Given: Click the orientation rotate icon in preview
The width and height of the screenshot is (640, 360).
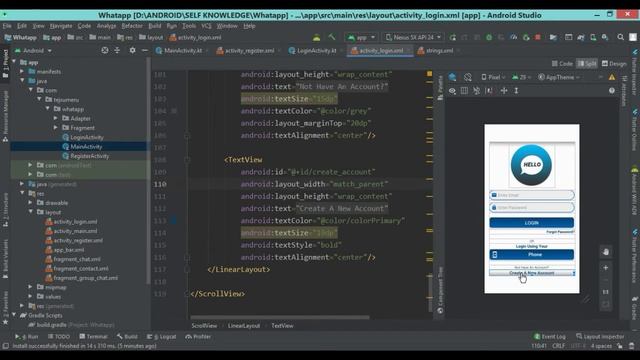Looking at the screenshot, I should pos(468,77).
